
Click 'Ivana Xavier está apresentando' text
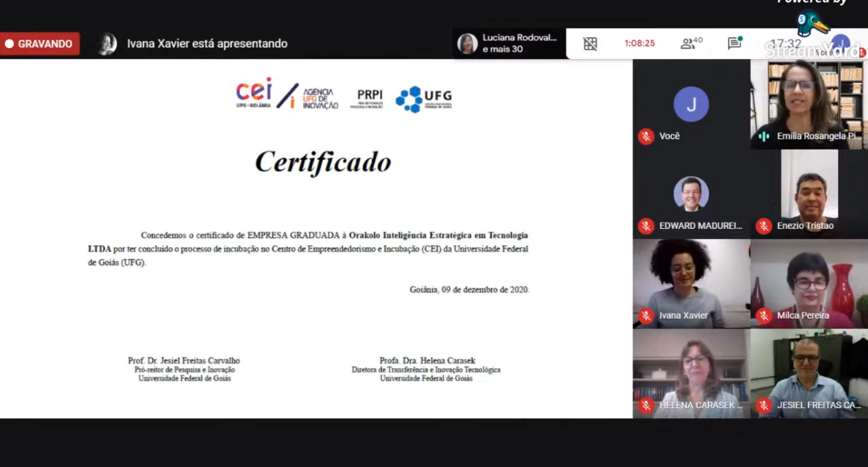(207, 44)
